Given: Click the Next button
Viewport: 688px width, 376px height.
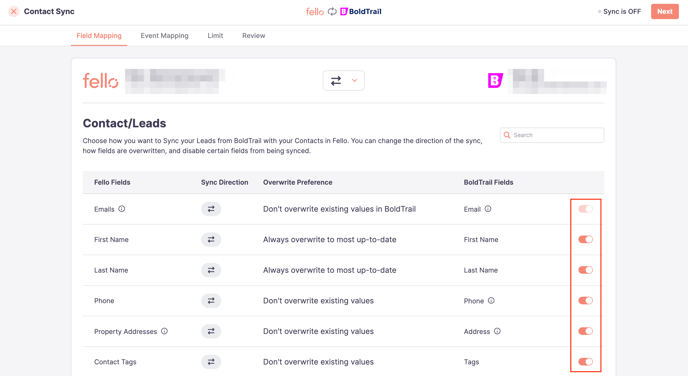Looking at the screenshot, I should (x=665, y=11).
